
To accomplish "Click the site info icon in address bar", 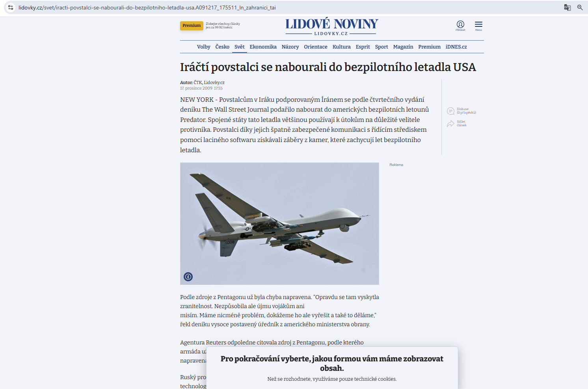I will [x=11, y=7].
